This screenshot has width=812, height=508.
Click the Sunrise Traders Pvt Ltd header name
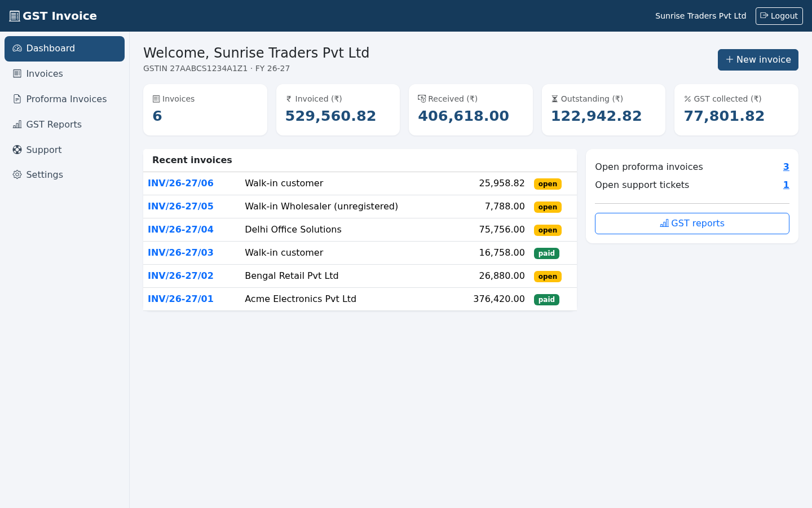[700, 16]
